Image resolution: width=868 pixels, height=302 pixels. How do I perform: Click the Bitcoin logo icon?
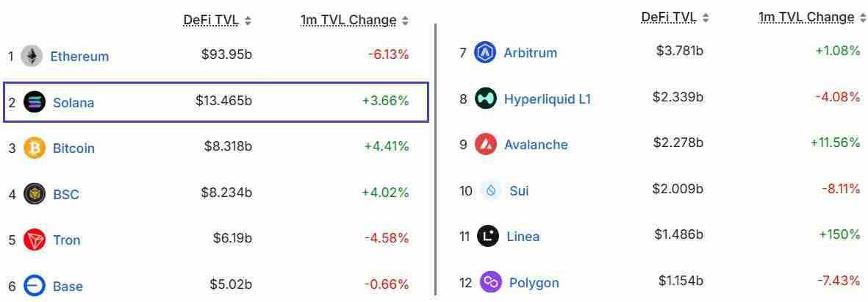(35, 148)
